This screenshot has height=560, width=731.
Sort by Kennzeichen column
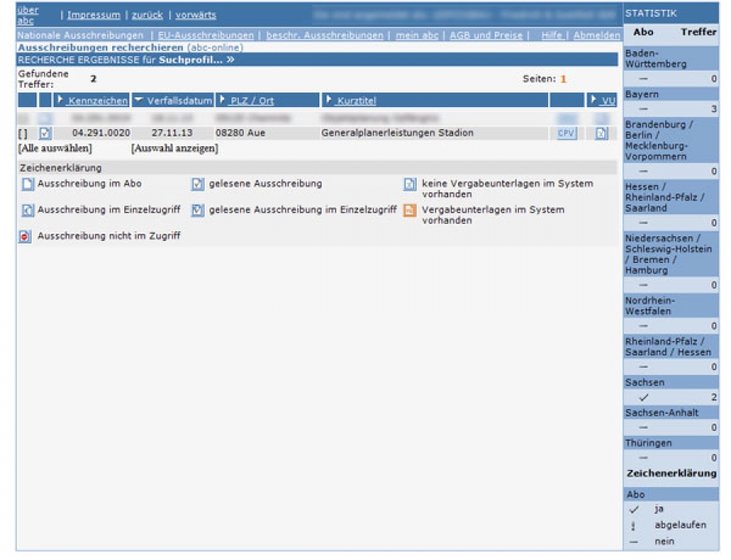(98, 101)
